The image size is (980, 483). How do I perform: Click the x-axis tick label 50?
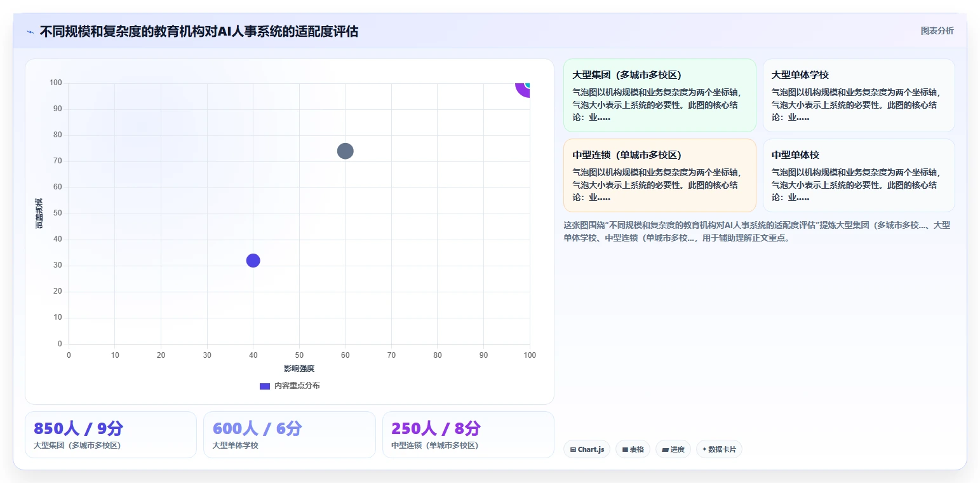pos(299,355)
